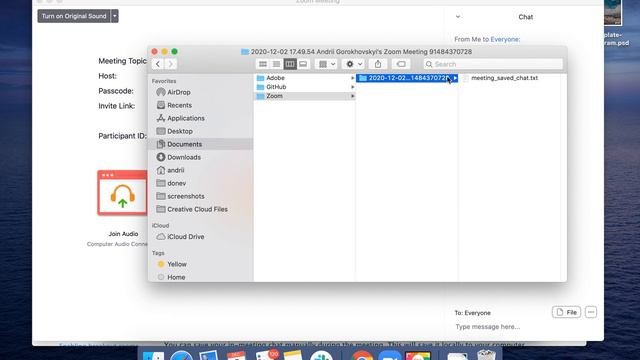This screenshot has width=640, height=360.
Task: Switch Finder to gallery view
Action: click(x=303, y=64)
